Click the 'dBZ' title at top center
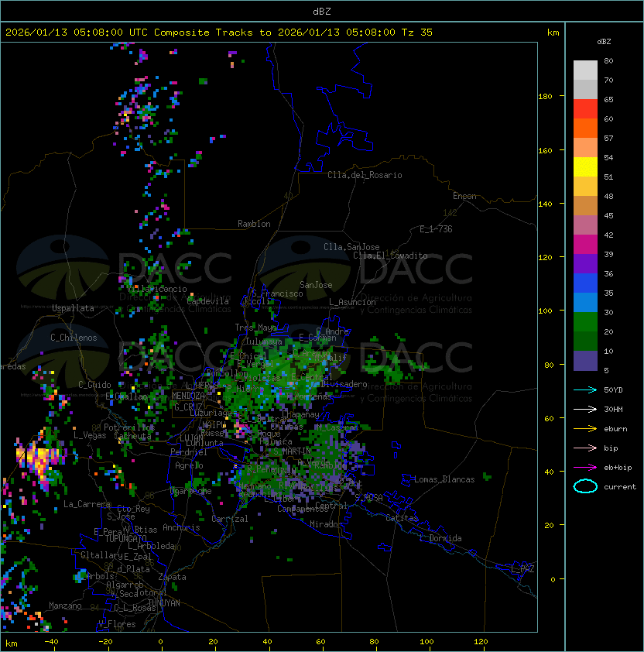This screenshot has width=644, height=652. pos(322,11)
